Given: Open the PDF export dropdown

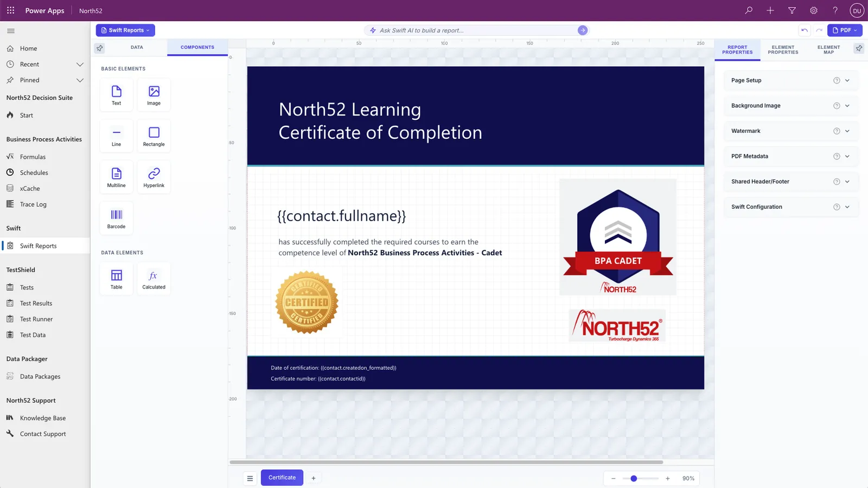Looking at the screenshot, I should [x=845, y=30].
